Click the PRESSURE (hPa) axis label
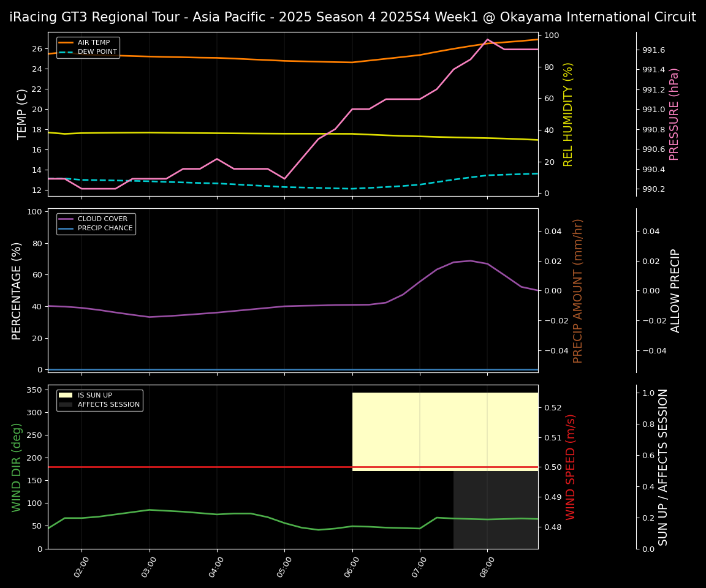Screen dimensions: 706x588 click(x=674, y=114)
